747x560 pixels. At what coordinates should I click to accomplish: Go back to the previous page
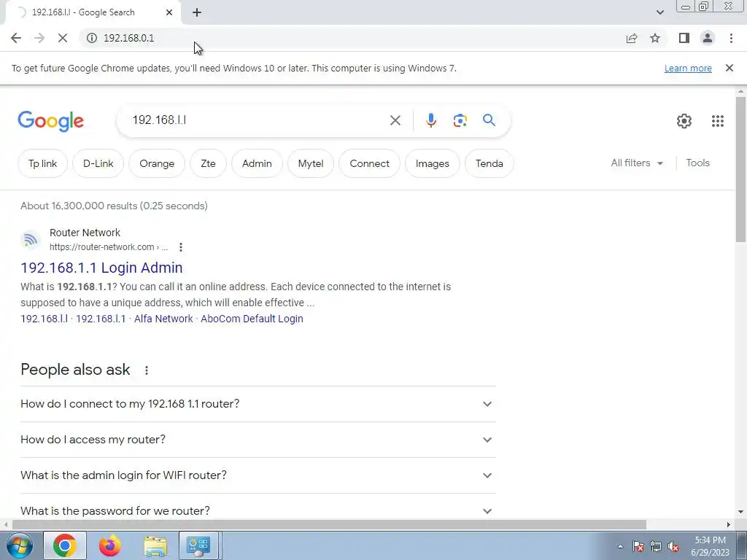coord(16,38)
